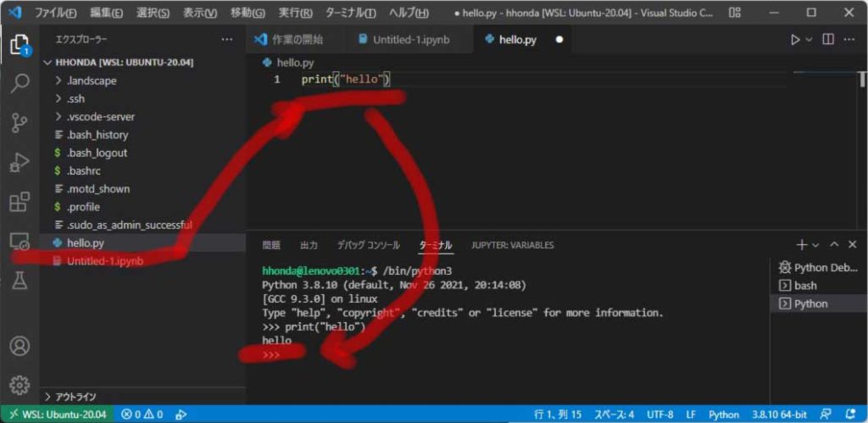
Task: Click WSL: Ubuntu-20.04 remote indicator
Action: coord(58,415)
